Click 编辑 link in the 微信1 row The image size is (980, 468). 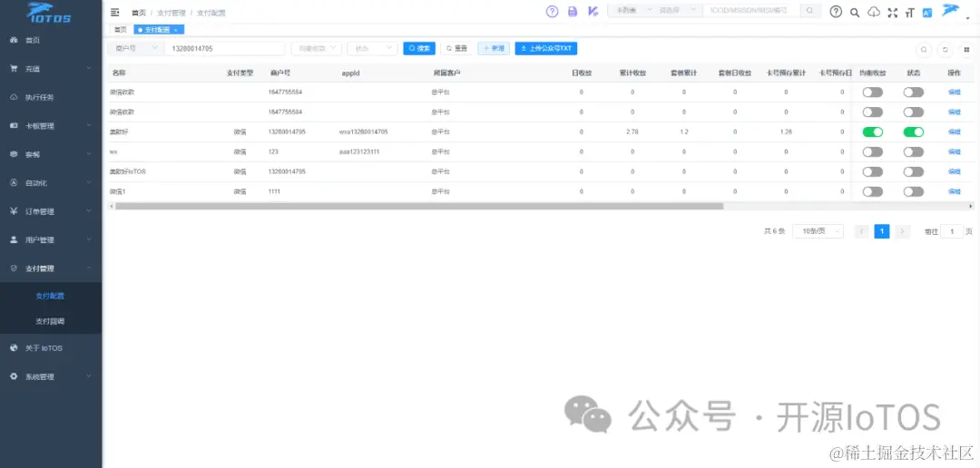click(x=954, y=191)
